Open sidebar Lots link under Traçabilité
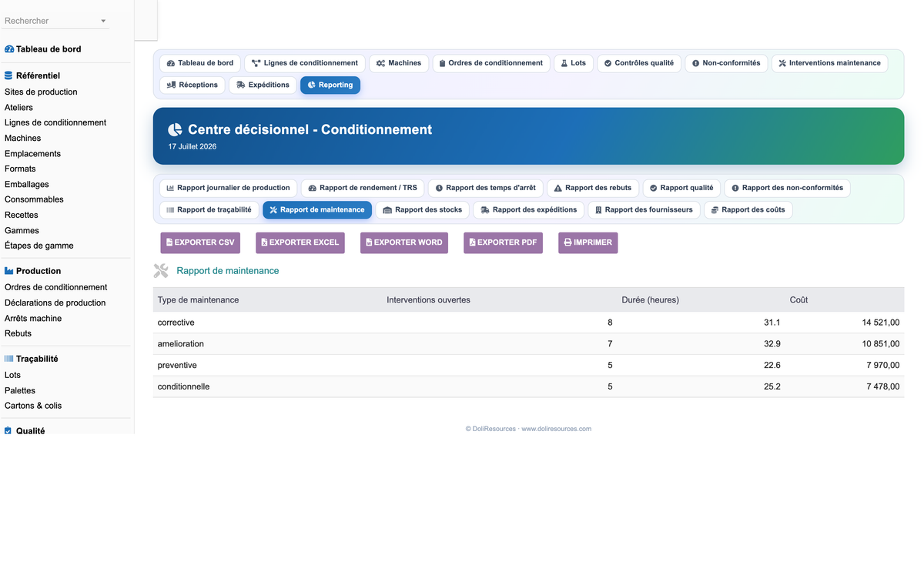924x572 pixels. [x=13, y=375]
